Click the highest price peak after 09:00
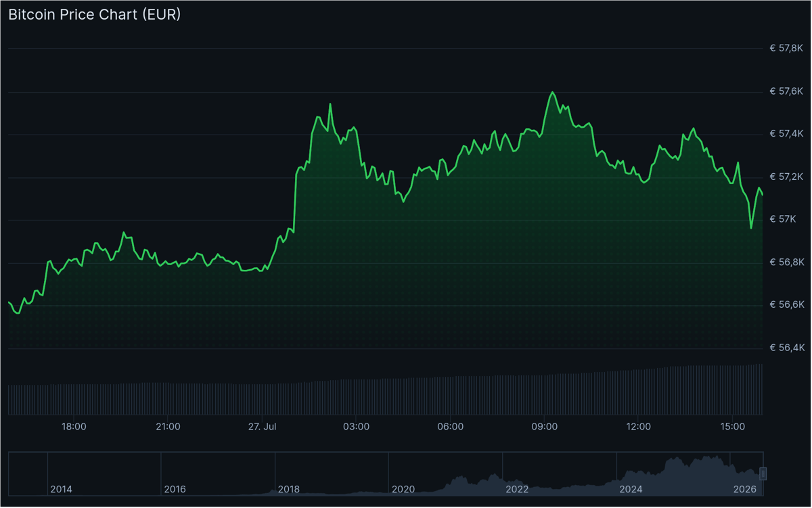 [553, 92]
